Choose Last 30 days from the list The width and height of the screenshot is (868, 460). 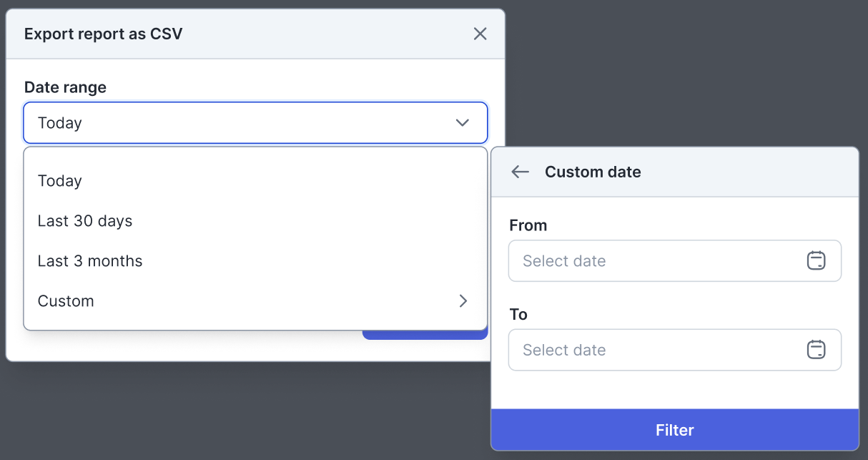(x=85, y=221)
